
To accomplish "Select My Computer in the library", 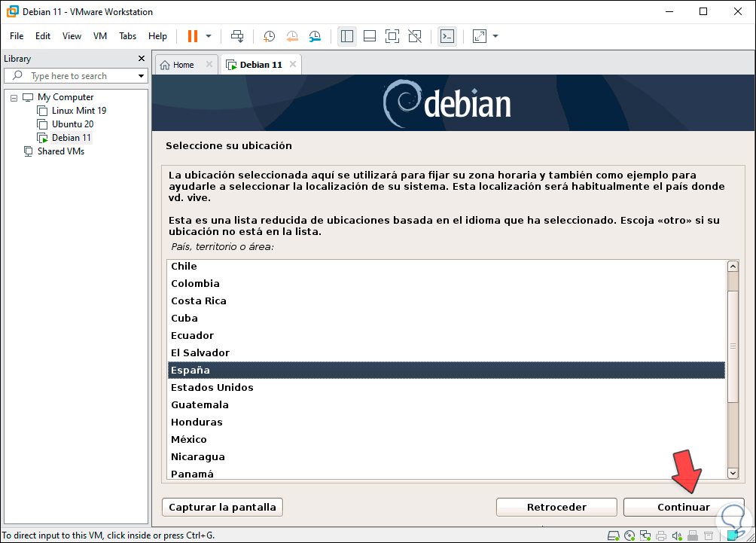I will (x=66, y=97).
